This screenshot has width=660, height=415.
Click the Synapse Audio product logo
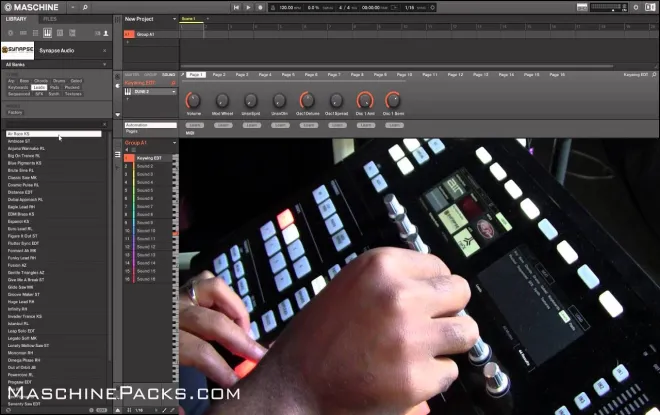(x=18, y=51)
